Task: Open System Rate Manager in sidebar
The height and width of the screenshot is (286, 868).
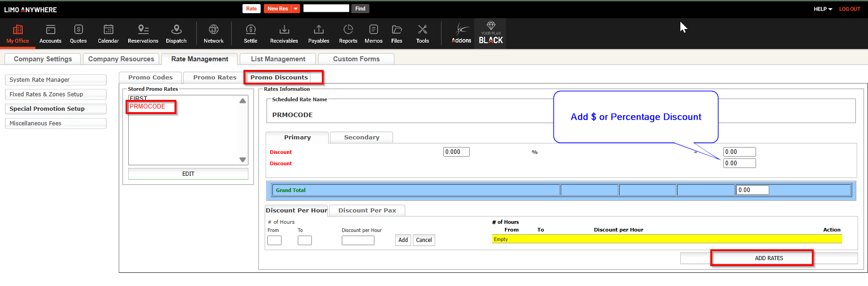Action: click(x=56, y=80)
